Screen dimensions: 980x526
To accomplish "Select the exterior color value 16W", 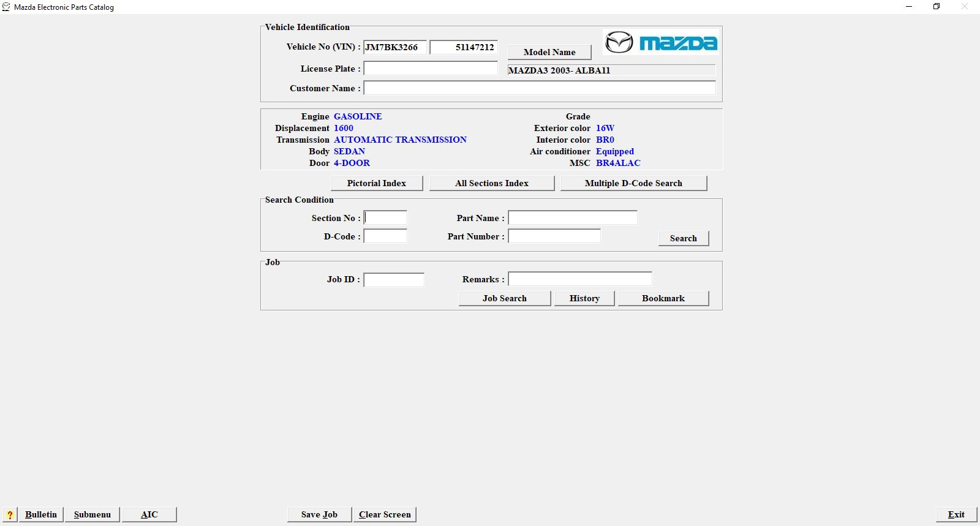I will (605, 128).
